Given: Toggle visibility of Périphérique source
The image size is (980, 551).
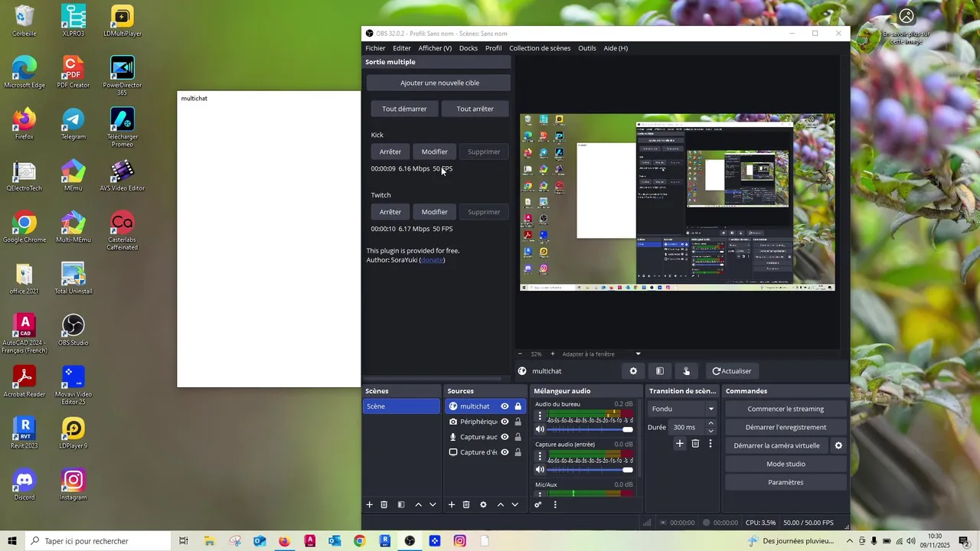Looking at the screenshot, I should [x=505, y=422].
